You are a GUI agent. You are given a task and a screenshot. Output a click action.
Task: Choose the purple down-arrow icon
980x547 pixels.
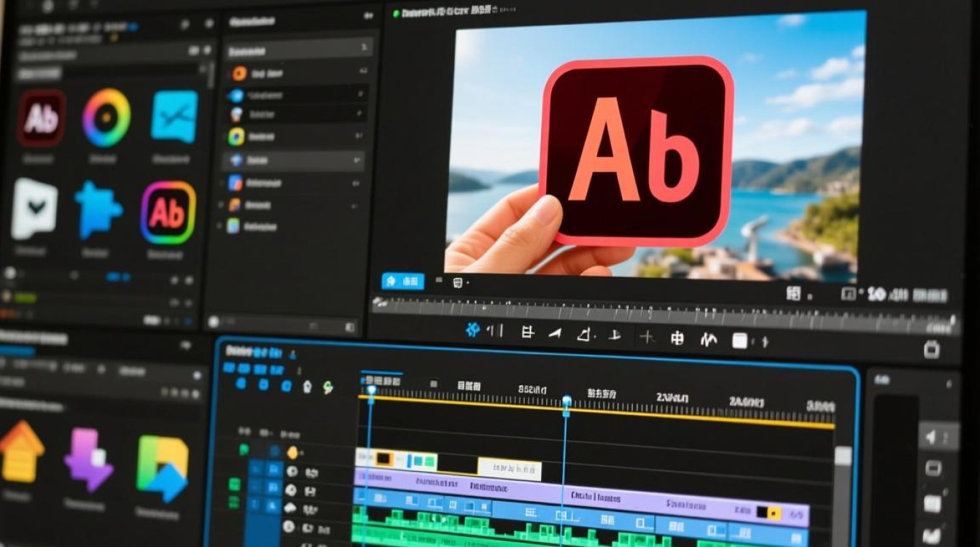[x=87, y=459]
